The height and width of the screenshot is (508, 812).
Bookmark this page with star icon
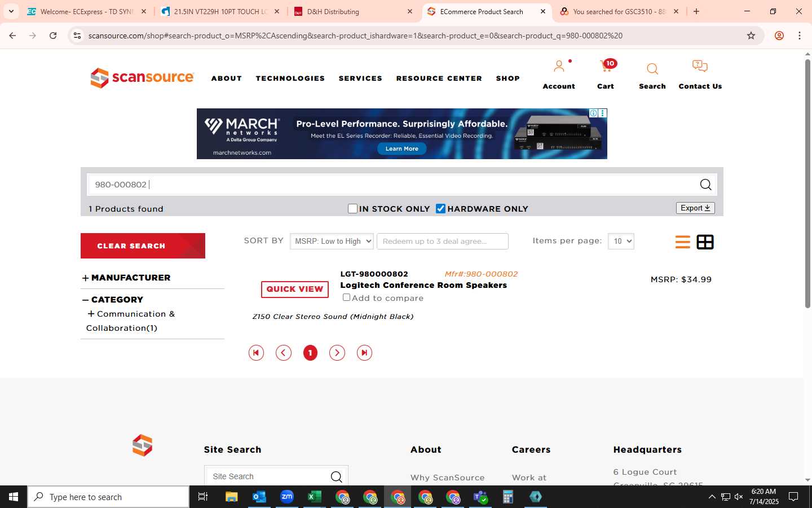[751, 36]
